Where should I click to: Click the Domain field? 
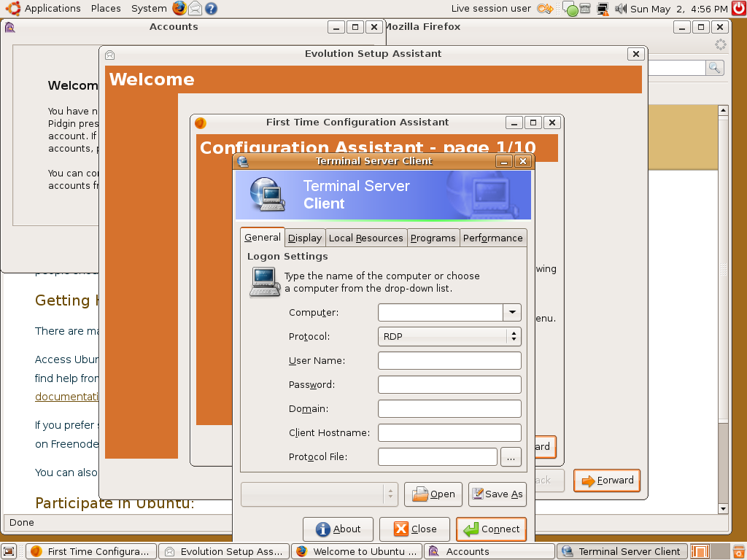pyautogui.click(x=449, y=408)
